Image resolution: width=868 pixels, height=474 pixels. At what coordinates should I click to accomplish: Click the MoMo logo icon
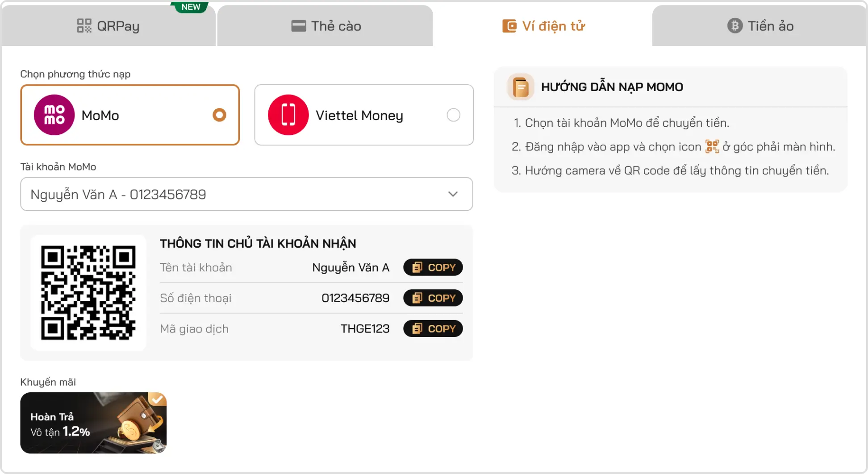coord(54,115)
